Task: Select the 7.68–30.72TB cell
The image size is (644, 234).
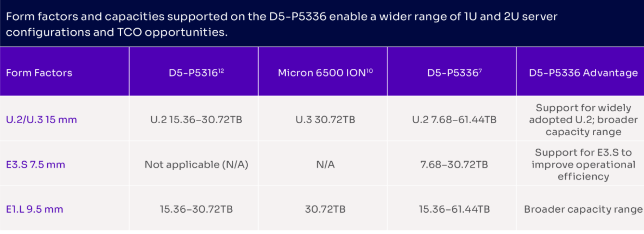Action: point(454,165)
